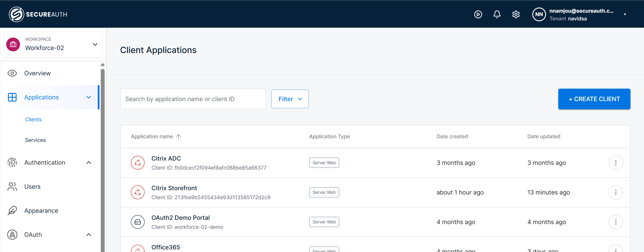Viewport: 644px width, 252px height.
Task: Sort by Application name column
Action: 152,136
